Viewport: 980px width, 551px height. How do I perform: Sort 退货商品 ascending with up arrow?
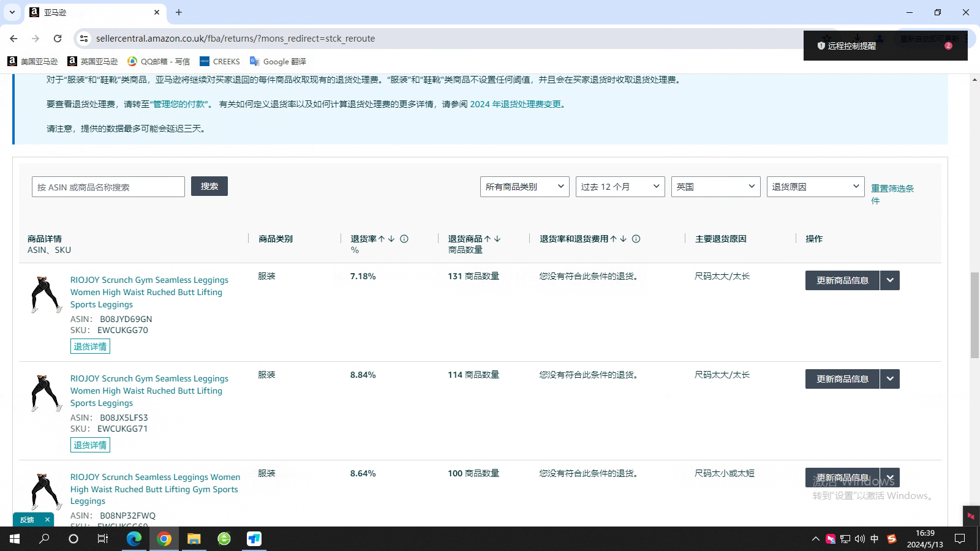pyautogui.click(x=488, y=239)
